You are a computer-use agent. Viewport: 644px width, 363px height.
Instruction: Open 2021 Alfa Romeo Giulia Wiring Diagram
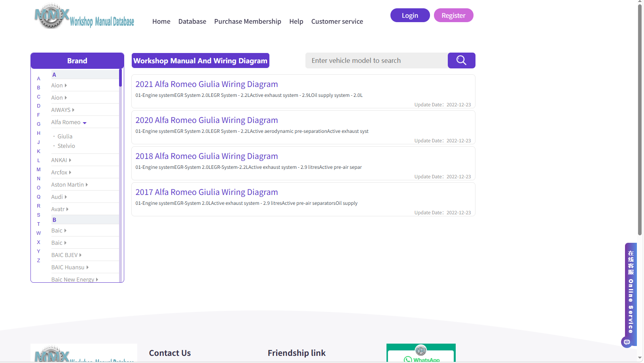click(x=207, y=84)
